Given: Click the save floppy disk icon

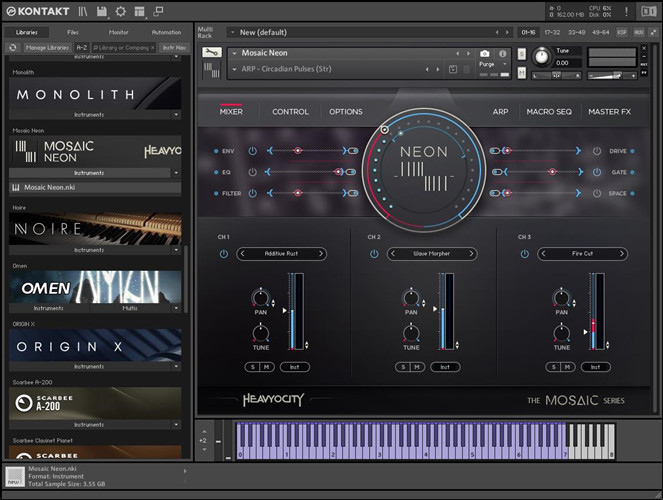Looking at the screenshot, I should click(101, 11).
